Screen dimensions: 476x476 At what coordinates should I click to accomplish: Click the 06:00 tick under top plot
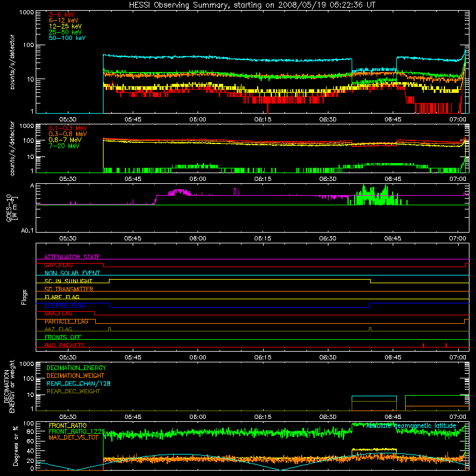pyautogui.click(x=198, y=120)
